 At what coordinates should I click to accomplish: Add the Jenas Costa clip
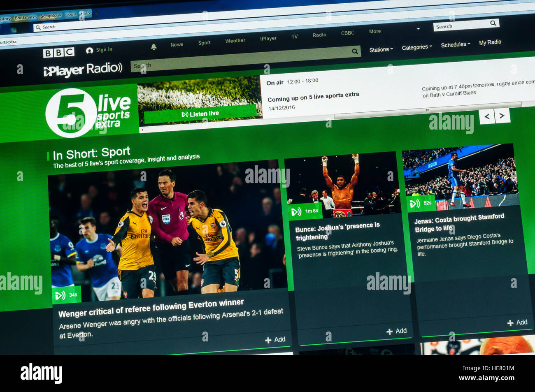[x=517, y=322]
